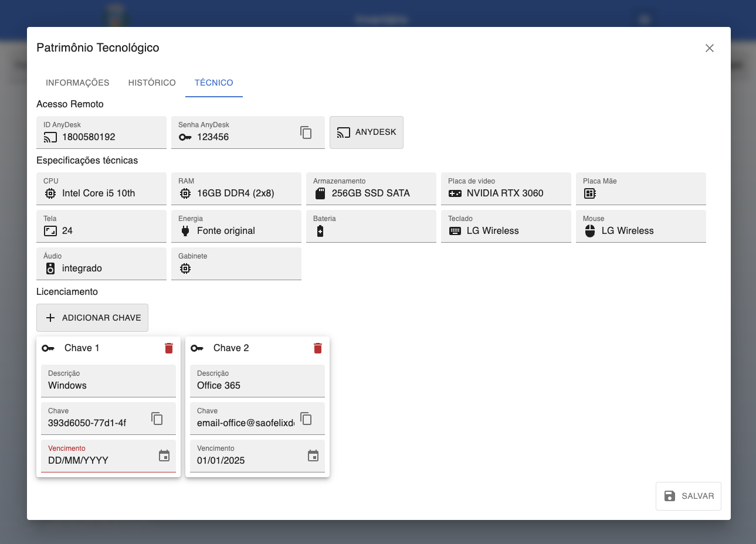756x544 pixels.
Task: Delete Chave 2 with trash icon
Action: click(x=318, y=348)
